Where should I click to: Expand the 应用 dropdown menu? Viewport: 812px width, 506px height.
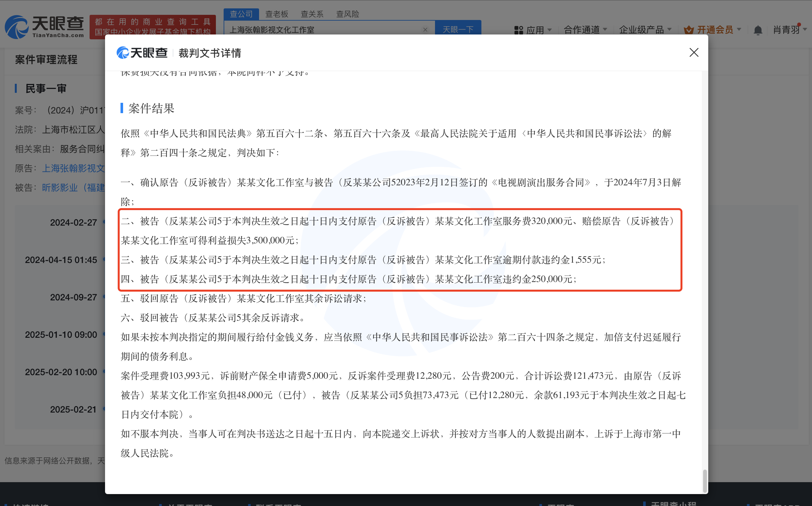(x=539, y=30)
